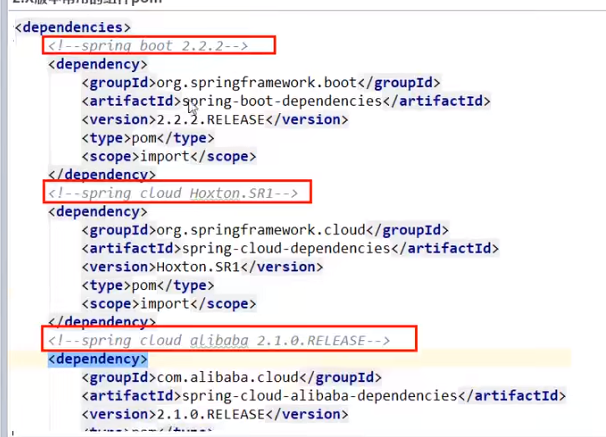Click spring cloud alibaba 2.1.0.RELEASE comment

(x=219, y=341)
